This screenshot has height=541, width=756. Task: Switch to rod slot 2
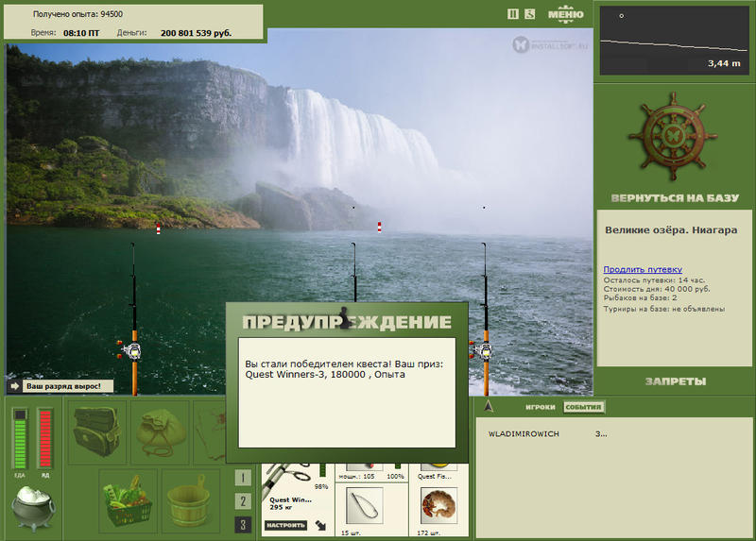tap(243, 501)
